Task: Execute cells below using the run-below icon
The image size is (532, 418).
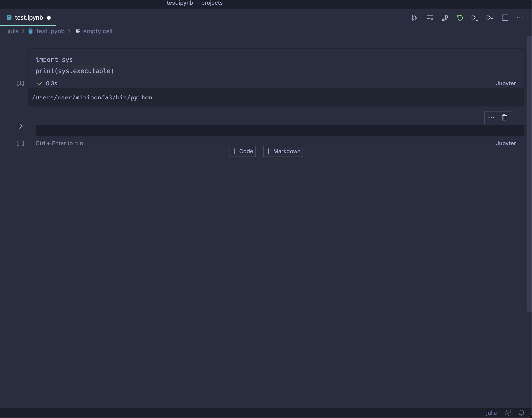Action: pyautogui.click(x=474, y=18)
